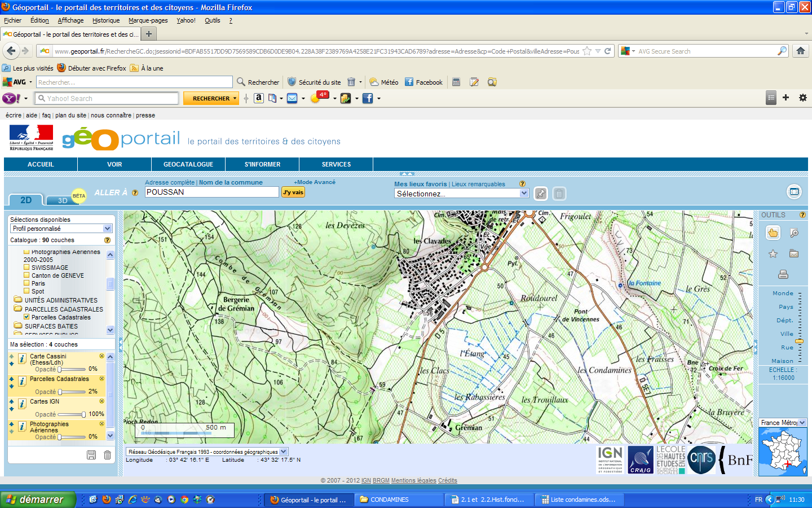Click the star favorites icon in Outils
The width and height of the screenshot is (812, 508).
coord(773,254)
